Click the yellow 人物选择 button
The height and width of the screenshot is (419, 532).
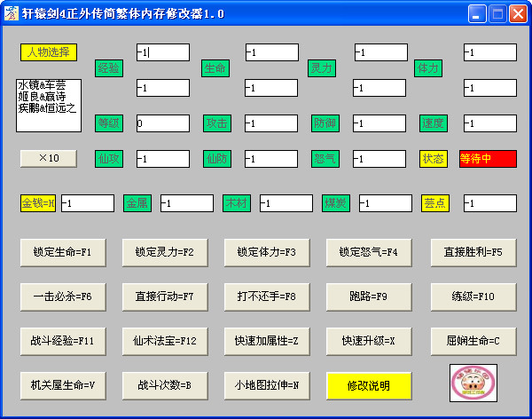(49, 52)
